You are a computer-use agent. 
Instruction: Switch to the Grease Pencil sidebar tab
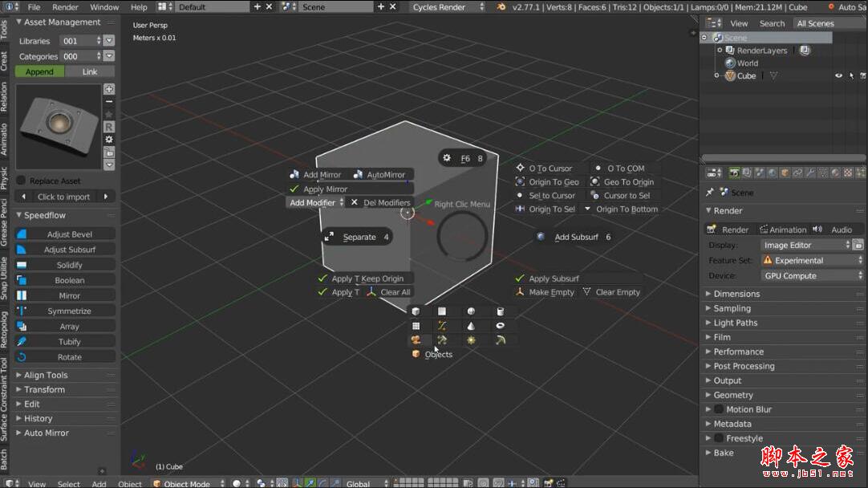pos(5,222)
